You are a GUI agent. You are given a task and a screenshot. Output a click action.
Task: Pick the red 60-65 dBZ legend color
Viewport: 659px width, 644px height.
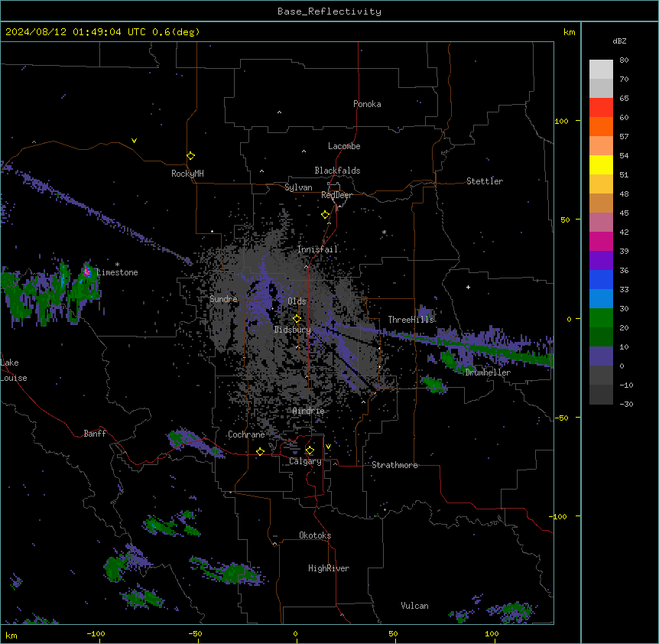[601, 108]
